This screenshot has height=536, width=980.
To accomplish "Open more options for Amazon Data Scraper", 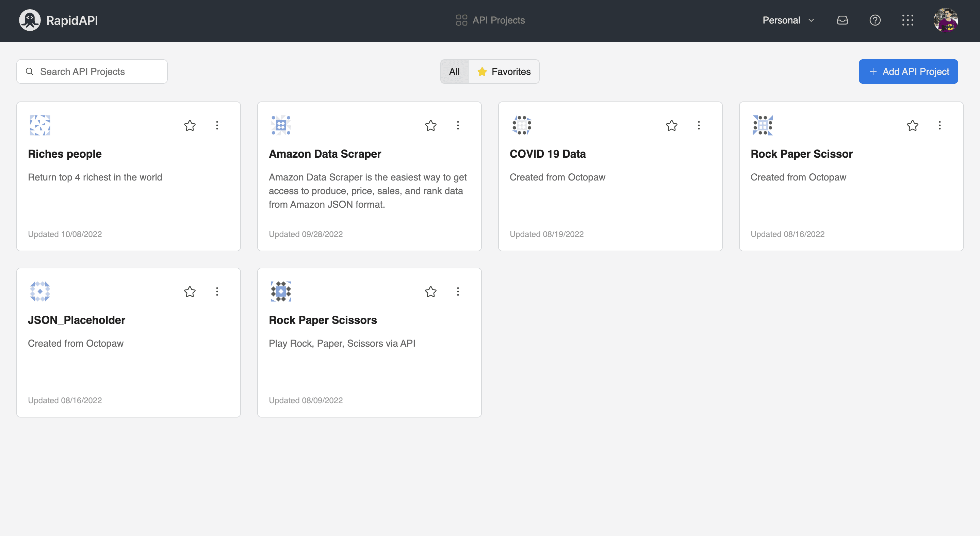I will [x=458, y=125].
